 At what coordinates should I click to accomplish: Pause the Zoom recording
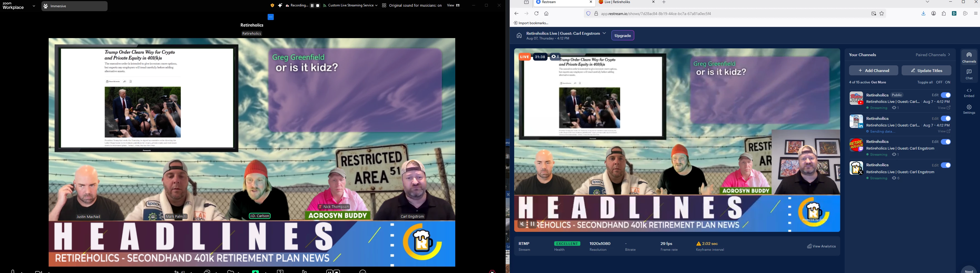coord(312,6)
